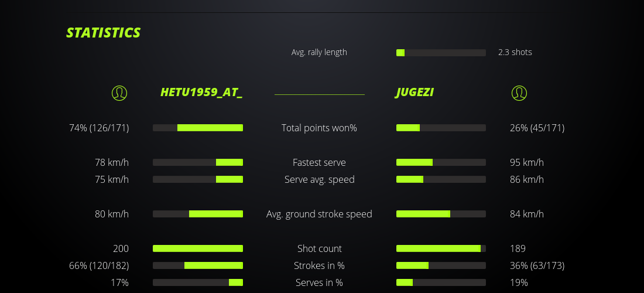
Task: Click JUGEZI total points won bar
Action: pyautogui.click(x=441, y=128)
